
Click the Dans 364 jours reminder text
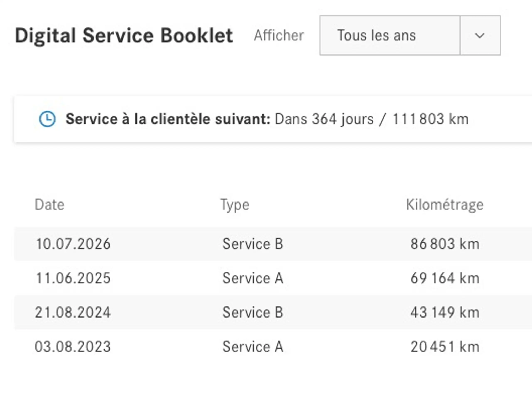(x=324, y=119)
